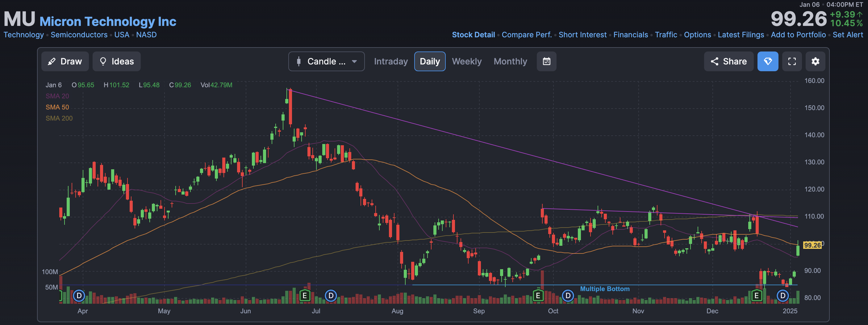The image size is (868, 325).
Task: Enter fullscreen chart mode
Action: coord(792,61)
